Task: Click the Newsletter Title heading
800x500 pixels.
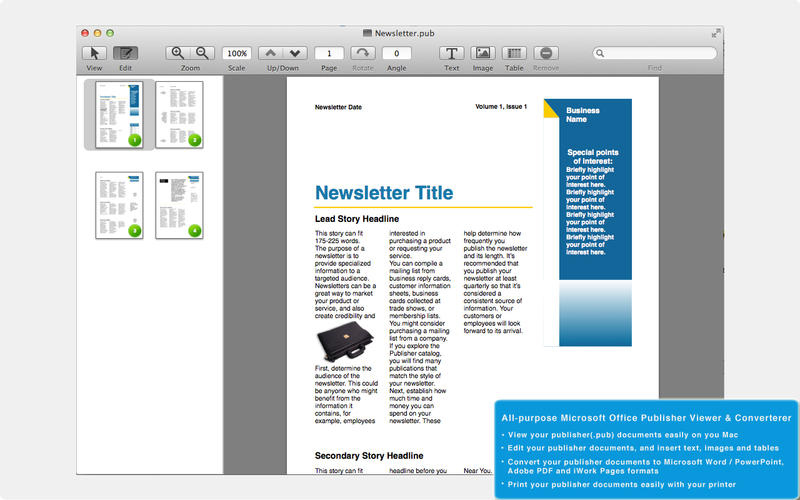Action: [x=384, y=193]
